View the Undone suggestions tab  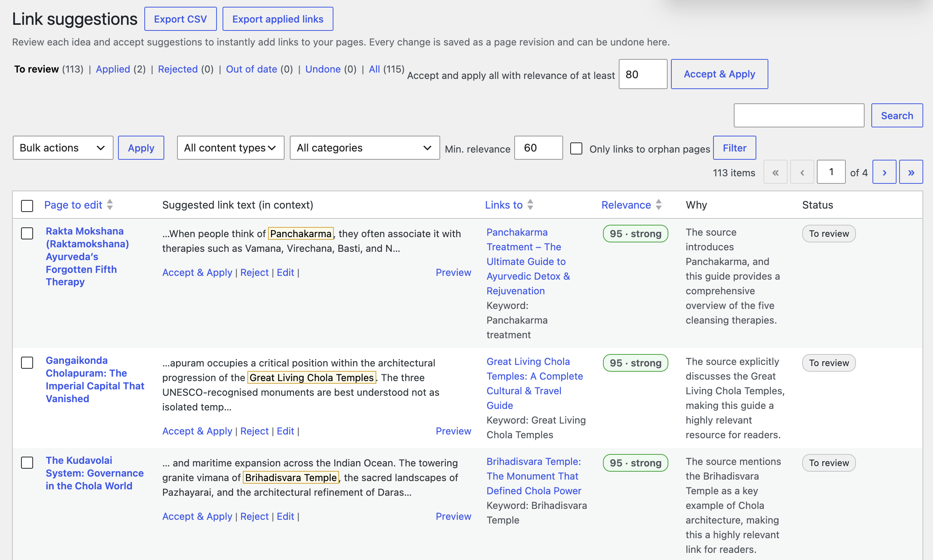[323, 69]
